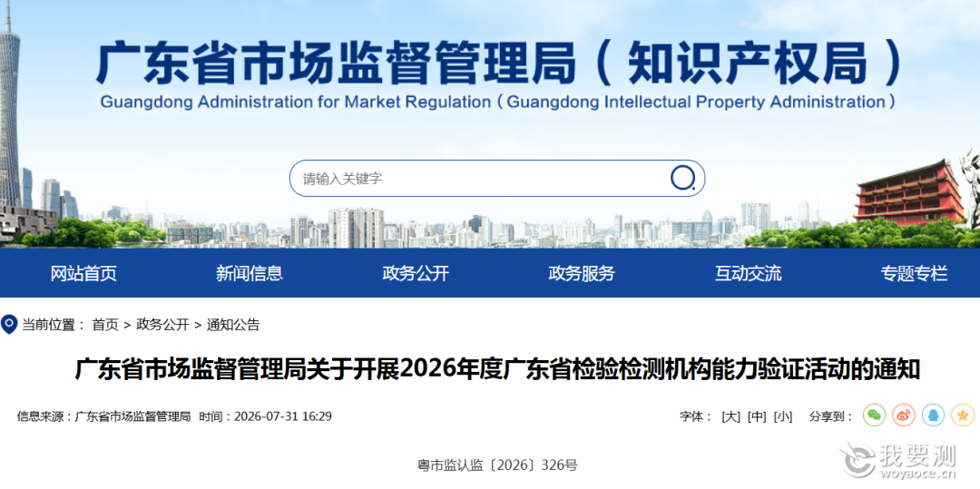This screenshot has height=489, width=980.
Task: Click the article headline about 2026年度能力验证
Action: 497,369
